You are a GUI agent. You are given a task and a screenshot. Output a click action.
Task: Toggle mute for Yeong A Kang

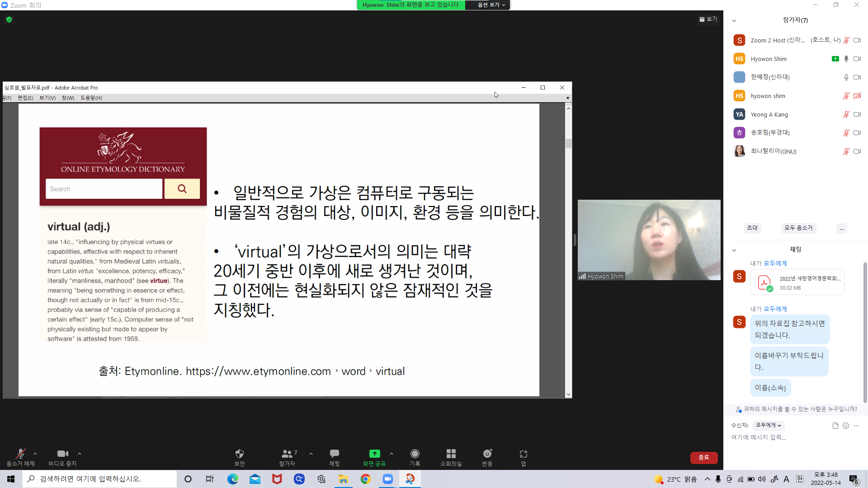(x=846, y=115)
